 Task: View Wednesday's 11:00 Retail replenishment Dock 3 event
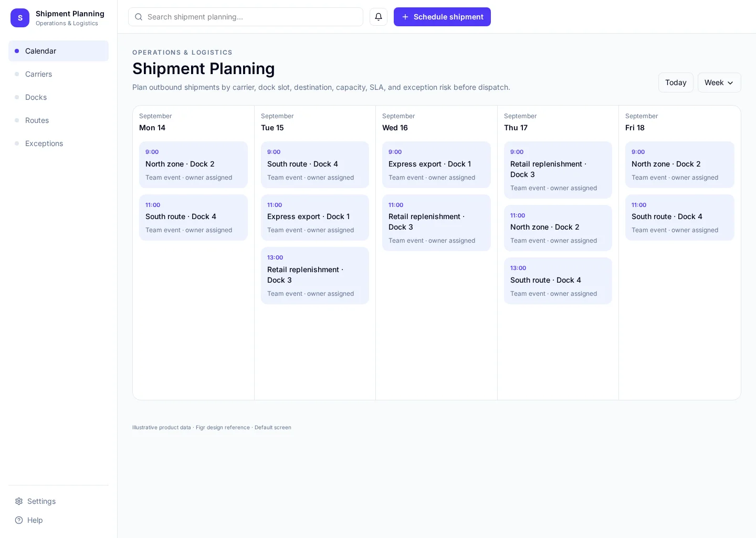[x=436, y=223]
